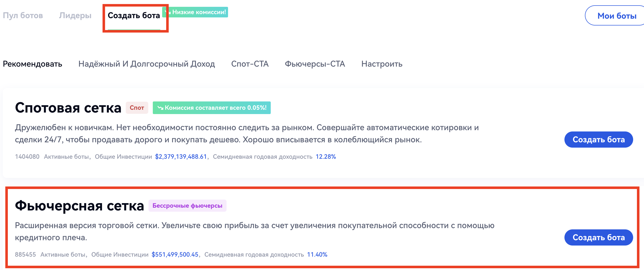Click the Фьючерсная сетка heading
Screen dimensions: 644x270
click(79, 206)
